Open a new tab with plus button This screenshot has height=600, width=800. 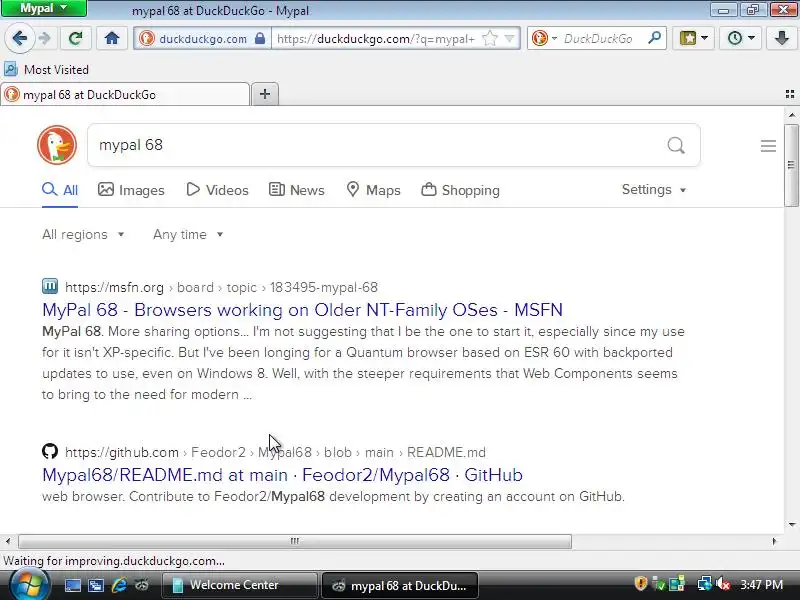click(x=265, y=94)
